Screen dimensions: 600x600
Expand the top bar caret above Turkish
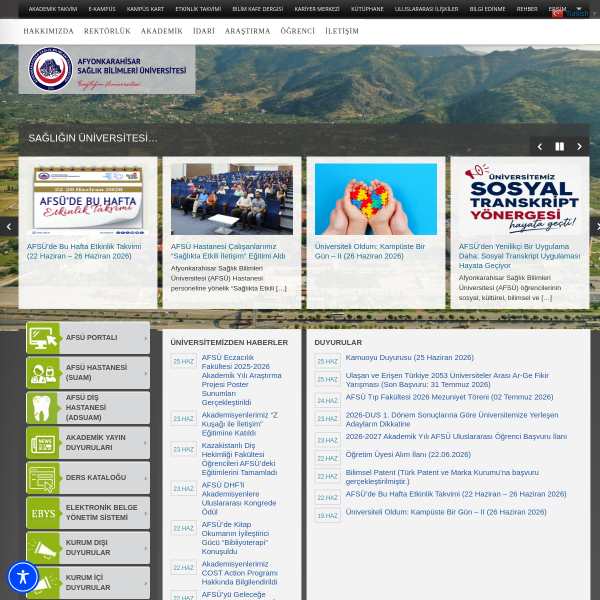click(579, 8)
